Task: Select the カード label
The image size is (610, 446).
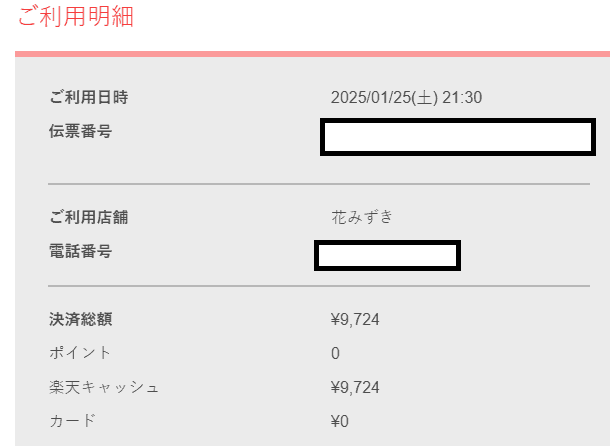Action: click(72, 421)
